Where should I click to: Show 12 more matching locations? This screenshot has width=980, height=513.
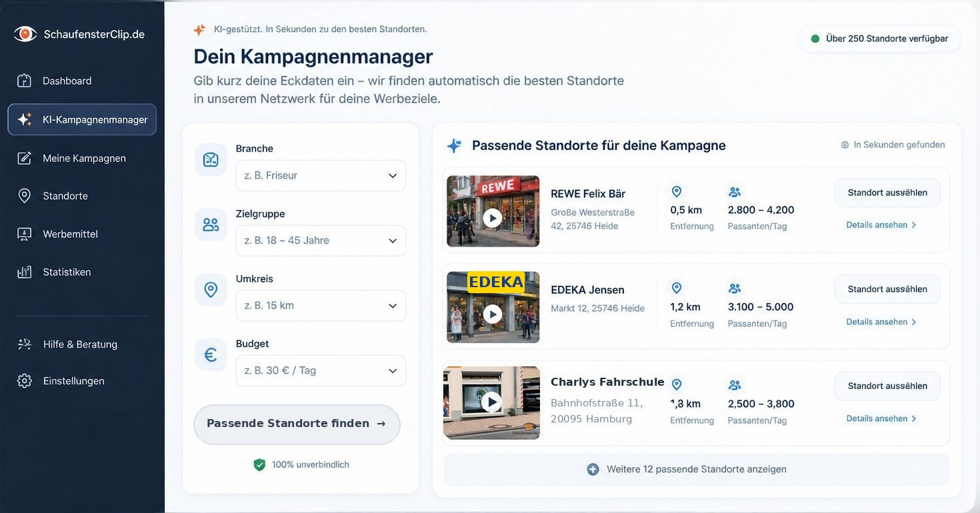click(x=697, y=470)
